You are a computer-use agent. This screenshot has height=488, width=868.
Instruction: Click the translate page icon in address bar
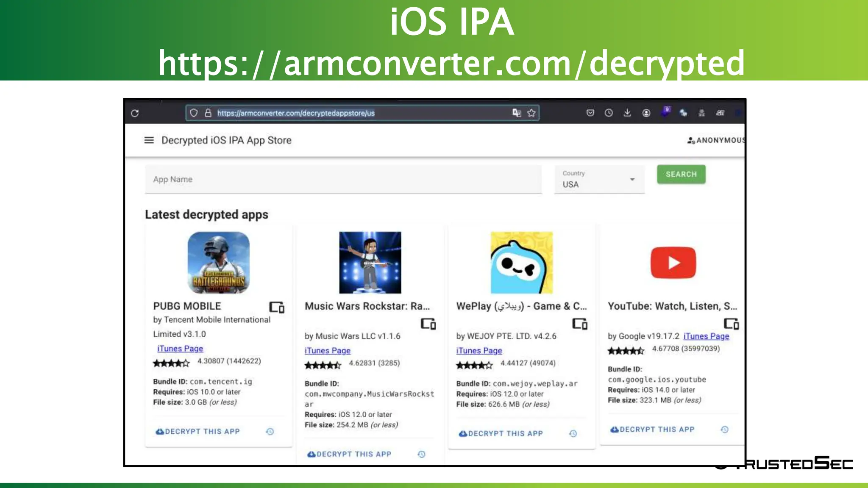[x=517, y=113]
